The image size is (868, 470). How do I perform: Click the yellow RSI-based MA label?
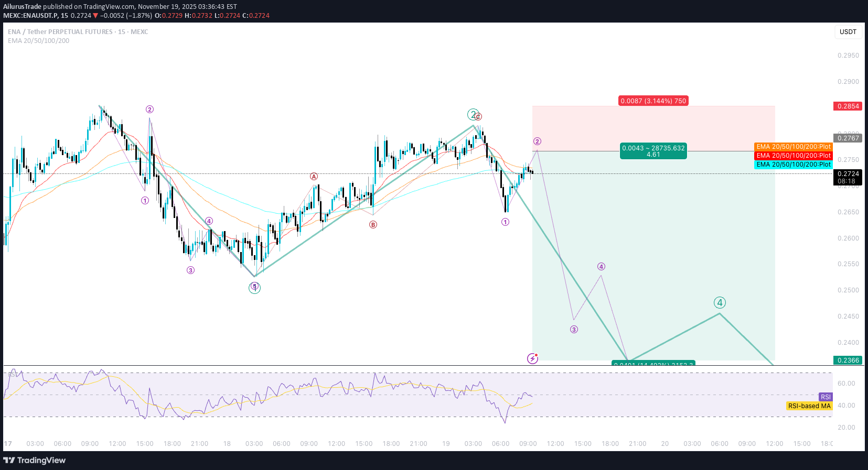tap(809, 406)
